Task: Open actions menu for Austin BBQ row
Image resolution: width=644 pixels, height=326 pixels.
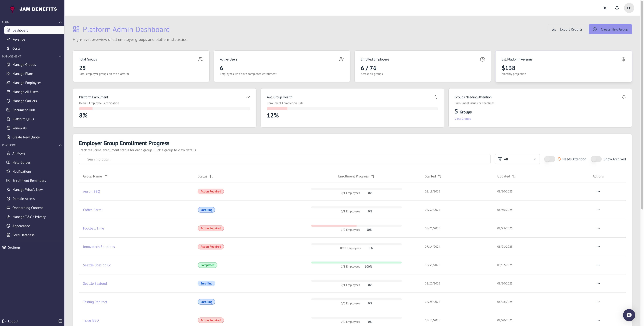Action: tap(598, 191)
